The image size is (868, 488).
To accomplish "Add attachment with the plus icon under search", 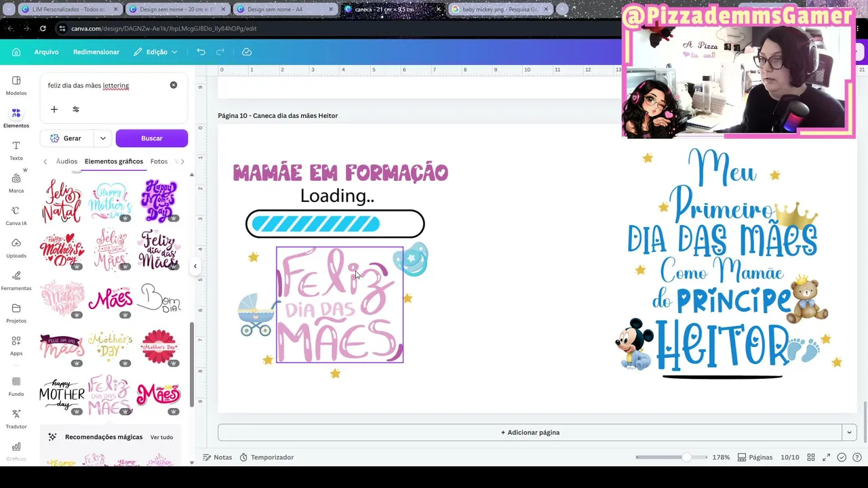I will coord(54,109).
